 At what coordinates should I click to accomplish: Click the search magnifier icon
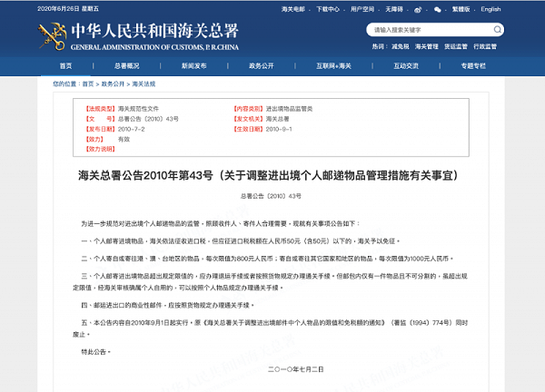point(498,30)
